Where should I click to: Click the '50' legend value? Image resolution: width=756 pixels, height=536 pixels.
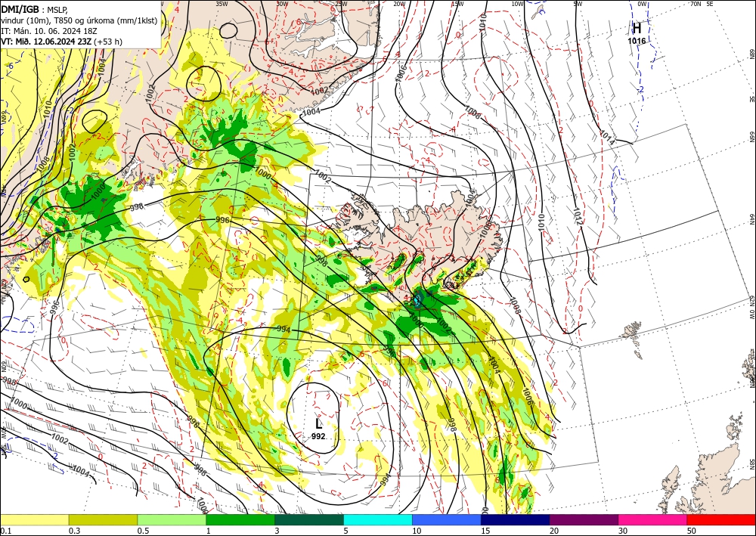tap(692, 530)
